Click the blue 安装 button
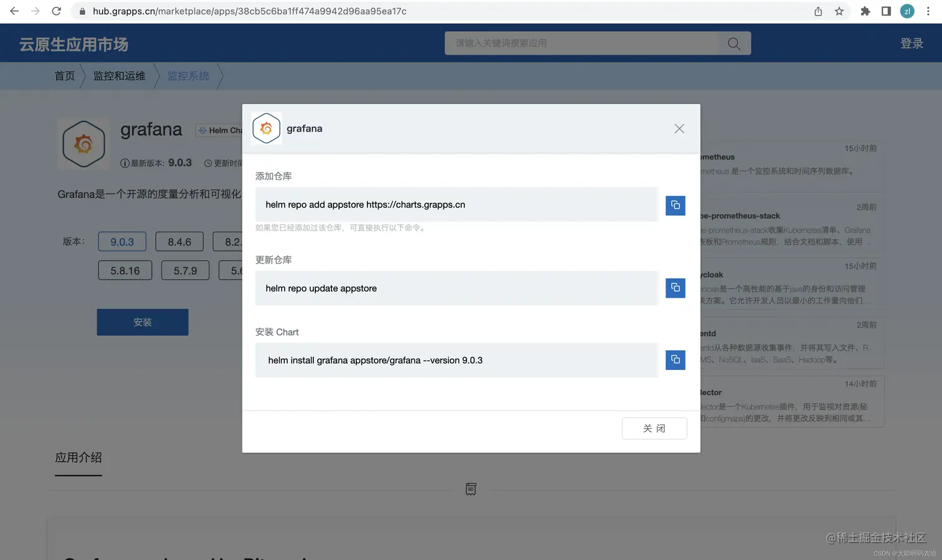This screenshot has width=942, height=560. click(143, 322)
